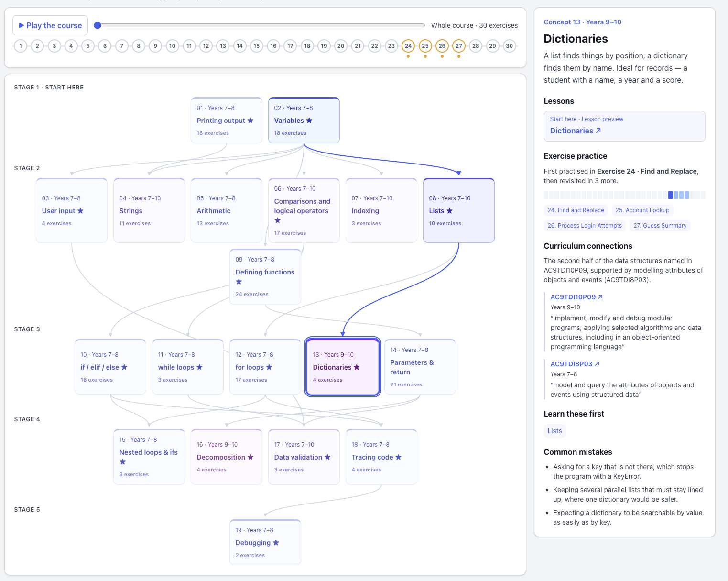Open the Data validation card
728x581 pixels.
(x=304, y=457)
